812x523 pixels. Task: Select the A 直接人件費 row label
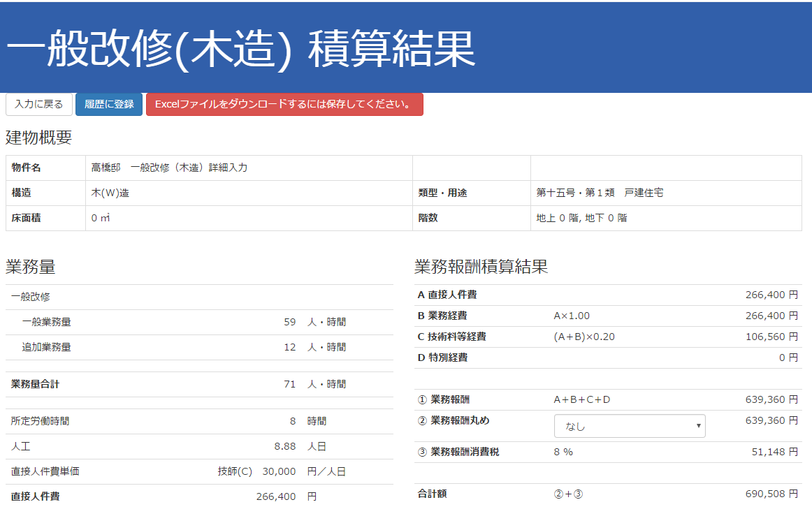447,295
